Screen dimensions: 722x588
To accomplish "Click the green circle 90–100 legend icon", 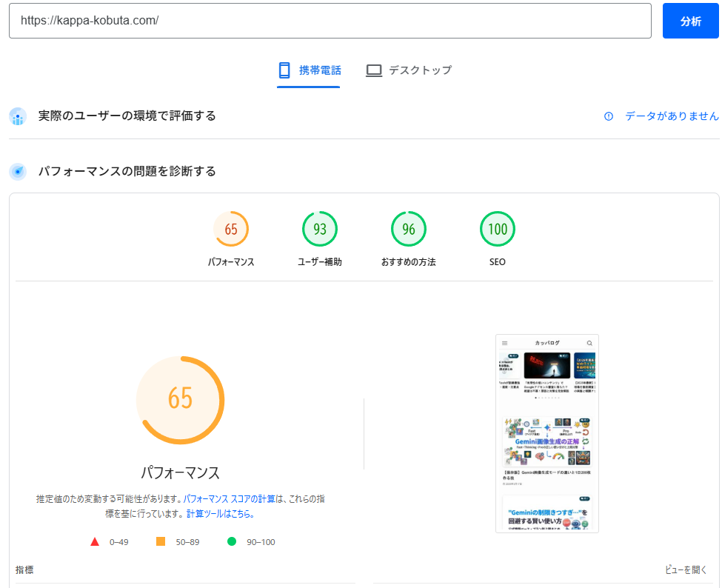I will point(232,541).
